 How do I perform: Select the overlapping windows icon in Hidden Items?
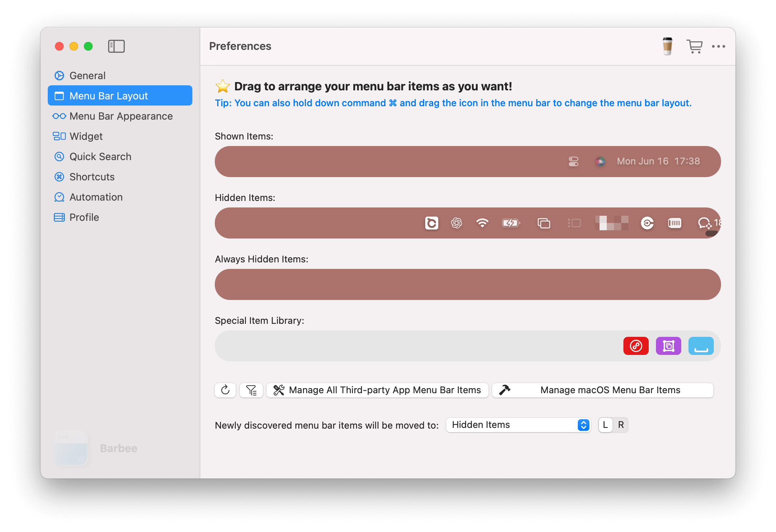(x=543, y=223)
